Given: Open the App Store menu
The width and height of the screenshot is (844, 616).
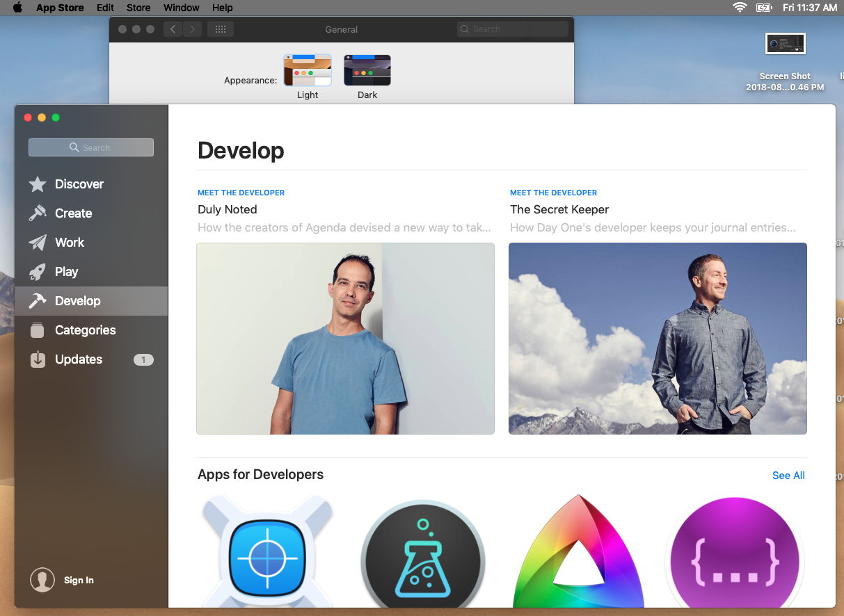Looking at the screenshot, I should 60,8.
